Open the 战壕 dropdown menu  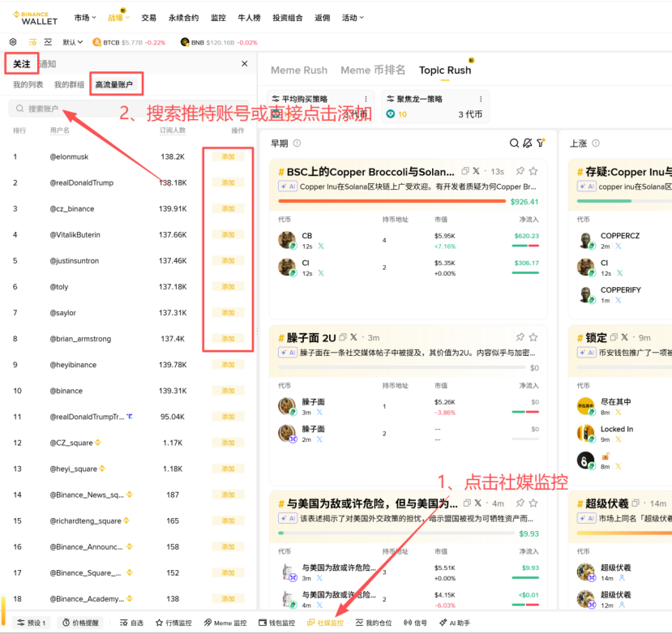pyautogui.click(x=118, y=18)
